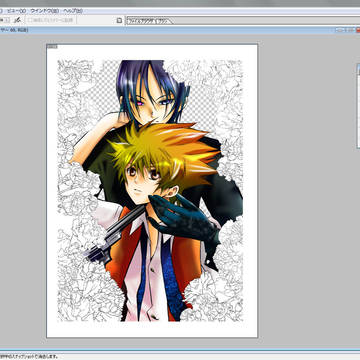The image size is (360, 360).
Task: Close the document window with red button
Action: (358, 30)
